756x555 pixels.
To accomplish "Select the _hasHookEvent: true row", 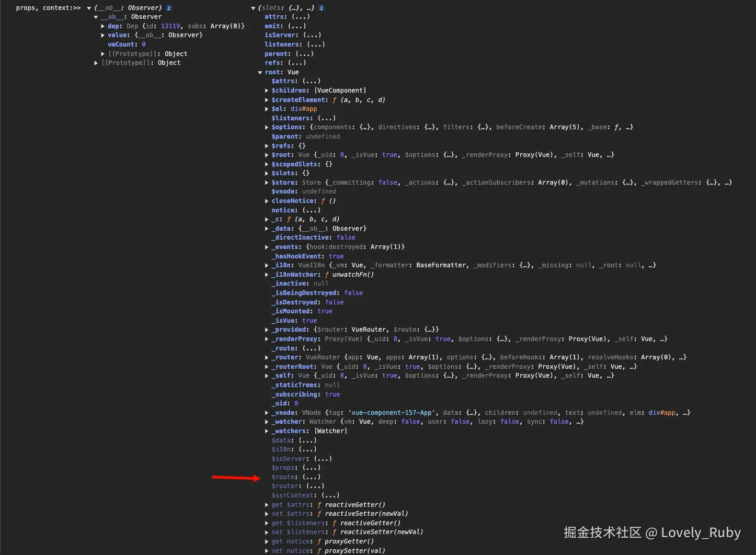I will point(307,256).
